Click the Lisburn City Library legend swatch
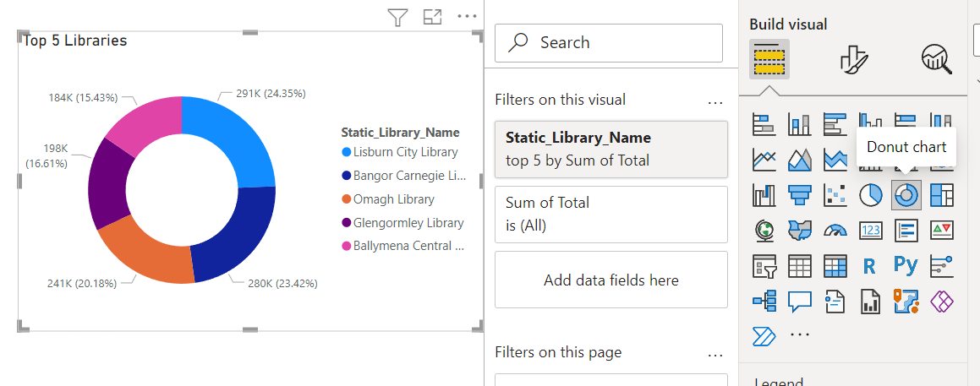Screen dimensions: 980x386 [x=346, y=153]
